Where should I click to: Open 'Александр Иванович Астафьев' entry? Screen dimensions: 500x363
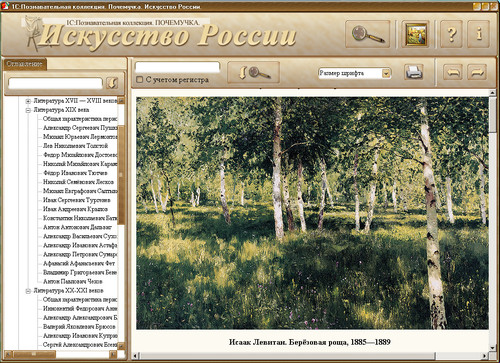tap(80, 245)
